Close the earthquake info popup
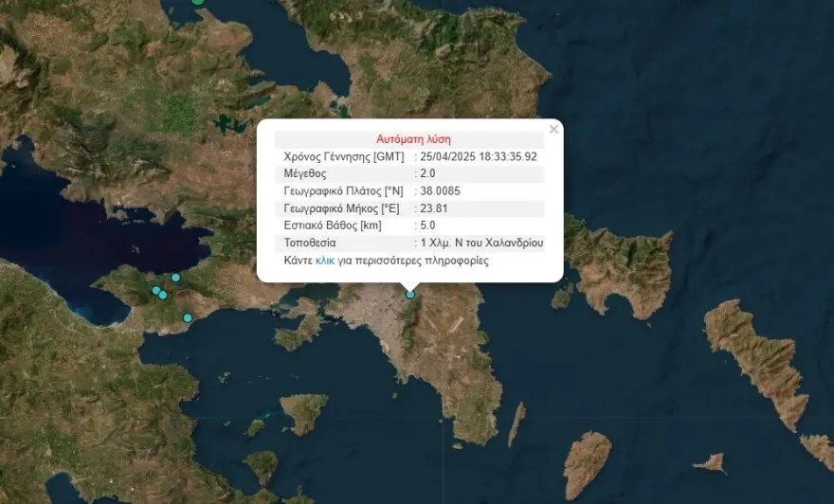This screenshot has height=504, width=834. [553, 130]
